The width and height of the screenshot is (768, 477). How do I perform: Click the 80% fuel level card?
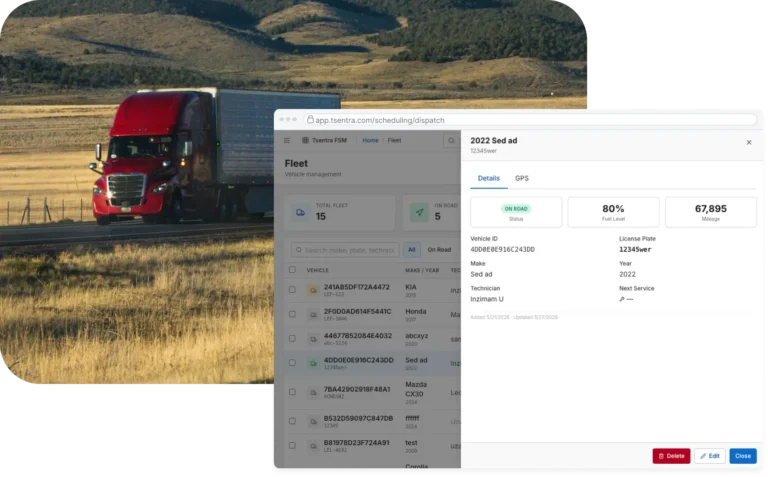click(613, 212)
